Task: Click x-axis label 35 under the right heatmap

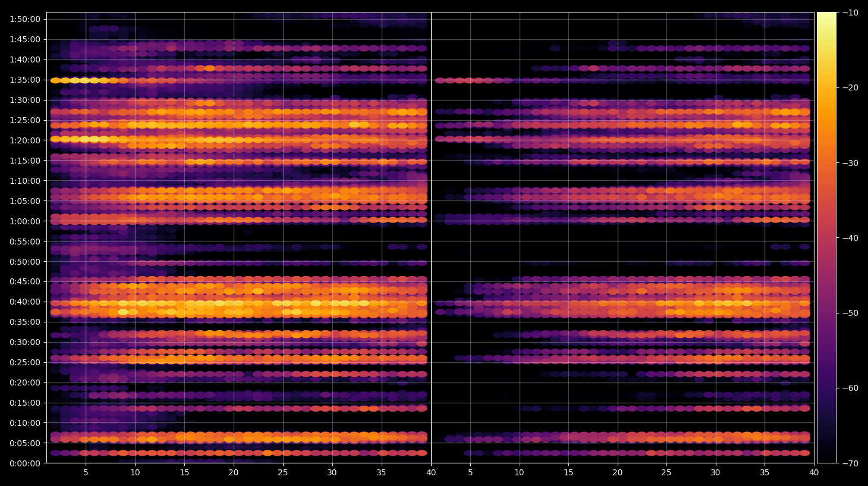Action: click(765, 473)
